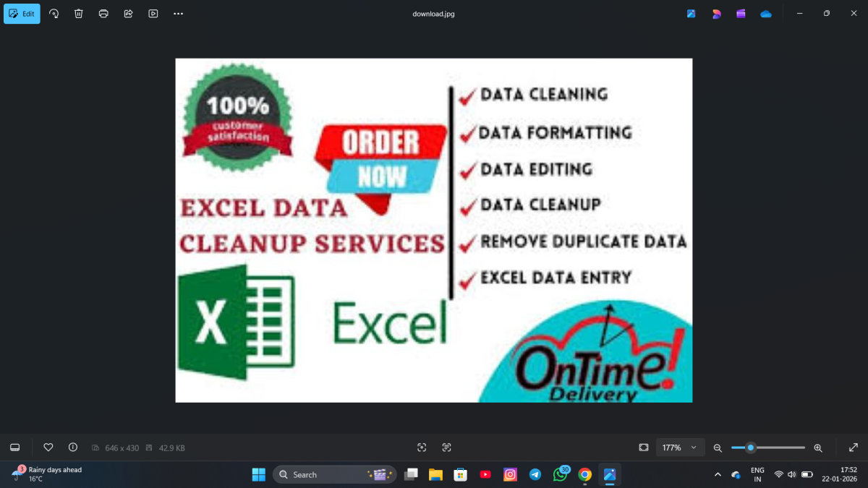Screen dimensions: 868x488
Task: Open the three-dots See more menu
Action: coord(178,14)
